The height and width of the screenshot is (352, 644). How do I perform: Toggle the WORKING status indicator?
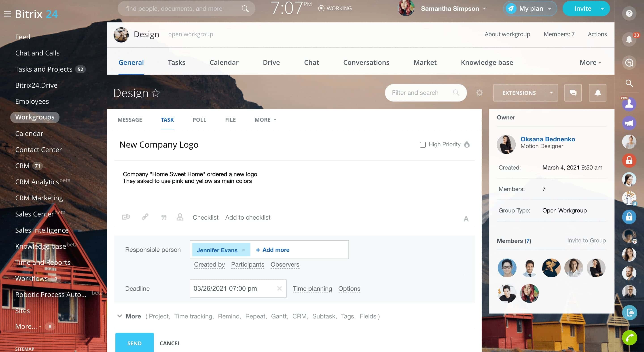335,8
